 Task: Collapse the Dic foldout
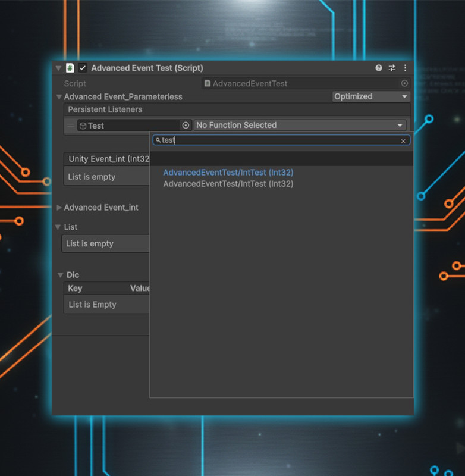pos(61,275)
